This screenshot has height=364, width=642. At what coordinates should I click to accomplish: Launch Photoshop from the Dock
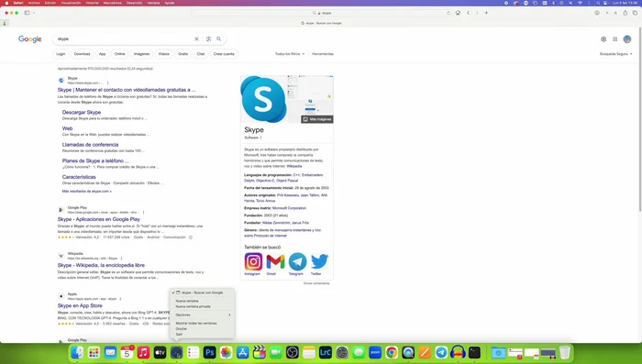pos(210,352)
